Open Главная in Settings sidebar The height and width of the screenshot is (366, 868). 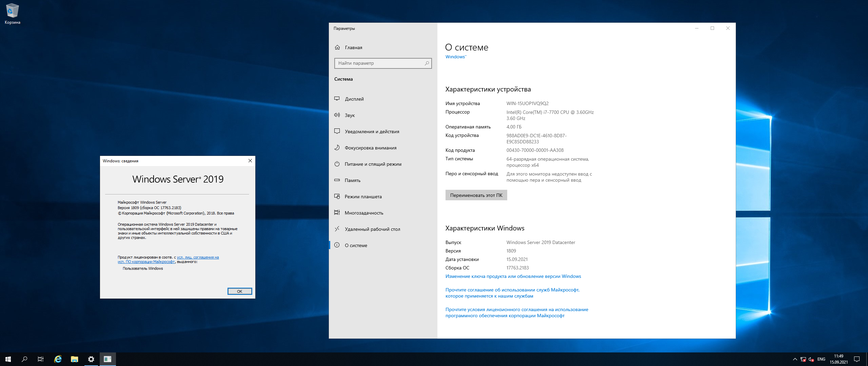pyautogui.click(x=383, y=47)
